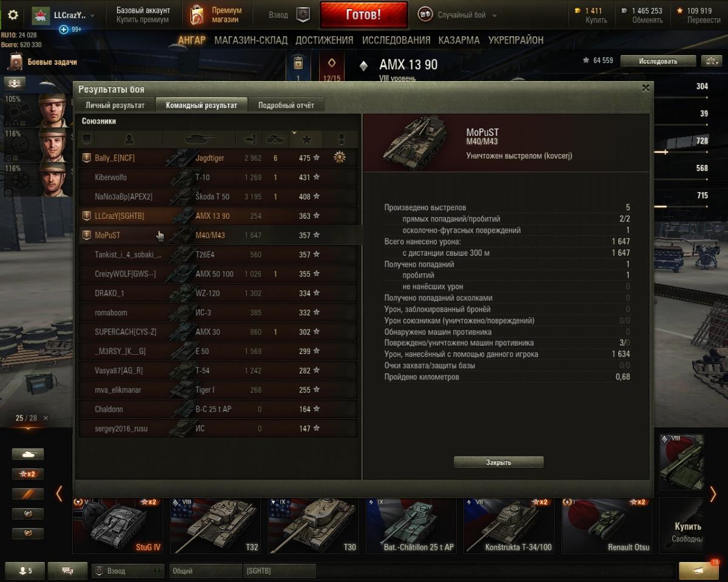Click the platoon shield icon beside Взвод

303,15
